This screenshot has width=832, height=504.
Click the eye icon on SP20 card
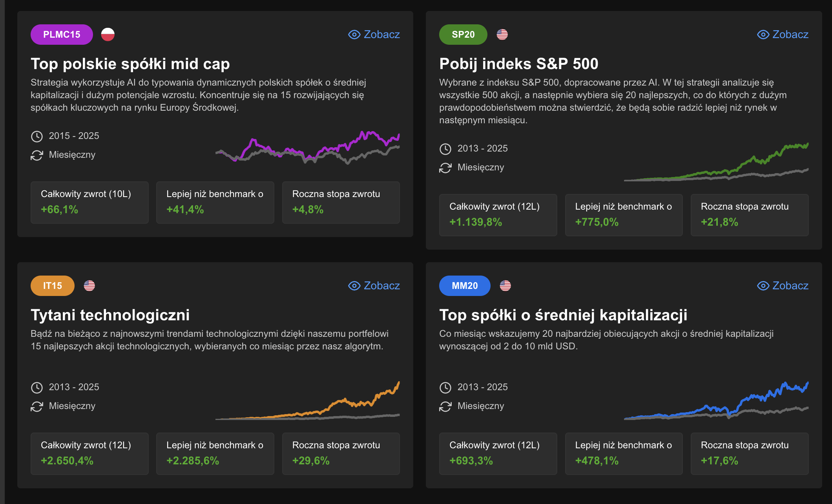coord(763,35)
